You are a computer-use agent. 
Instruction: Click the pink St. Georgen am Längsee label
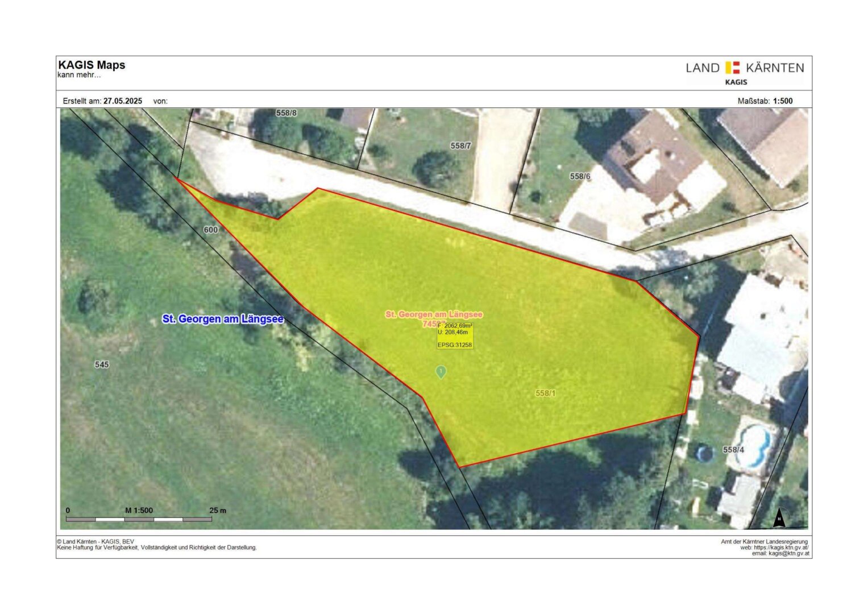pyautogui.click(x=434, y=314)
